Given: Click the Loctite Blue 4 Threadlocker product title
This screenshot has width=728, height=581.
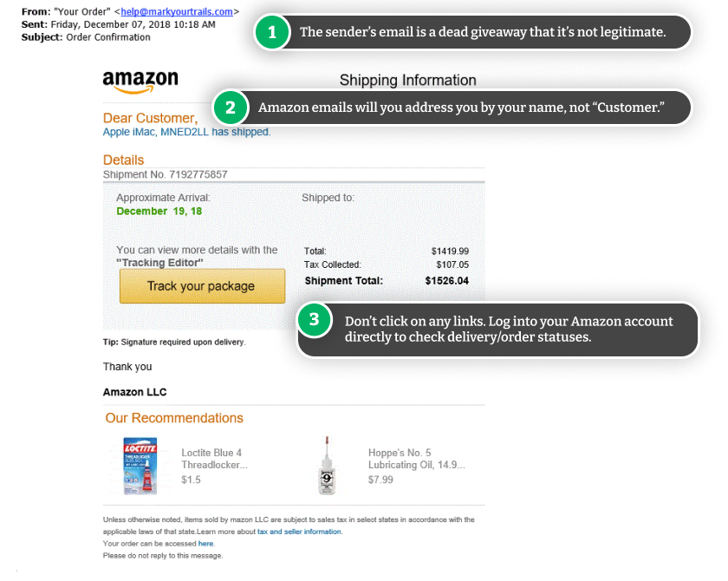Looking at the screenshot, I should [213, 457].
